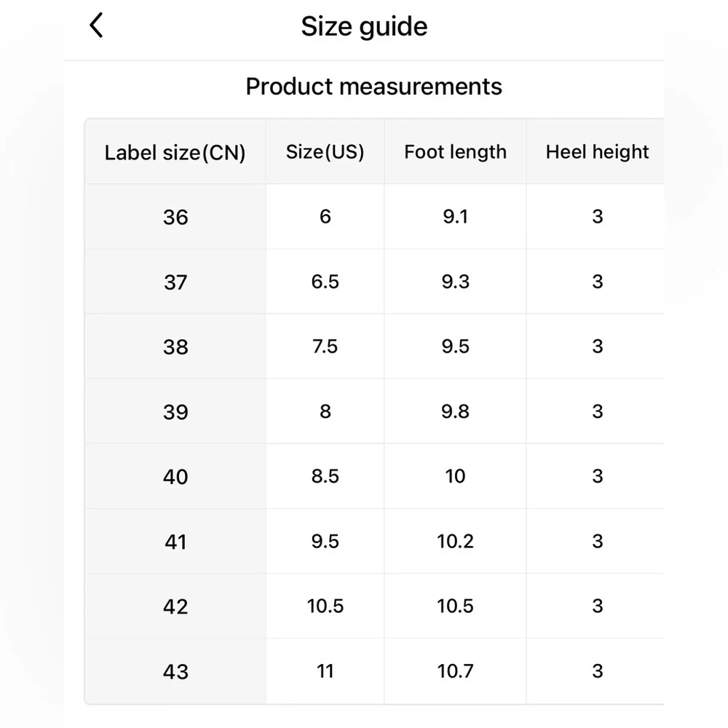Tap the foot length 10.2 cell
728x728 pixels.
point(455,542)
